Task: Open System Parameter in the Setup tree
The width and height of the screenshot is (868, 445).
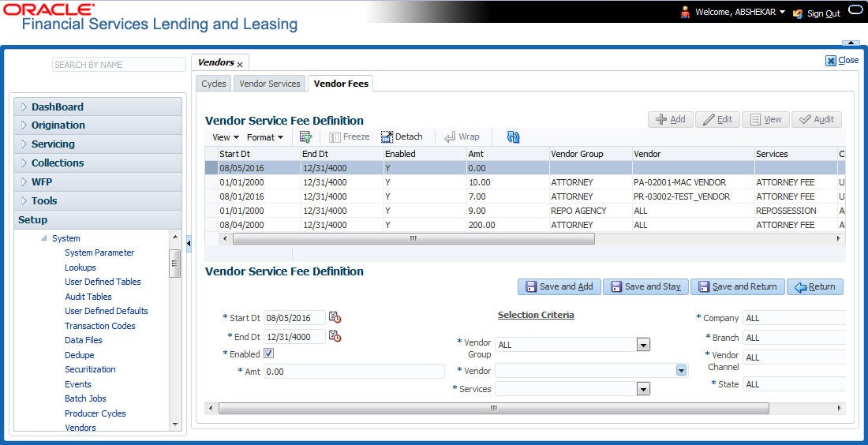Action: pos(99,252)
